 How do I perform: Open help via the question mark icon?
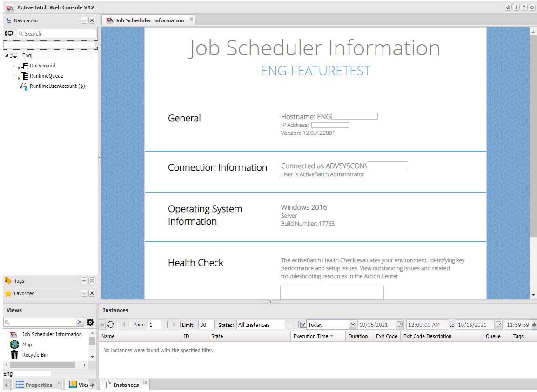(x=524, y=7)
